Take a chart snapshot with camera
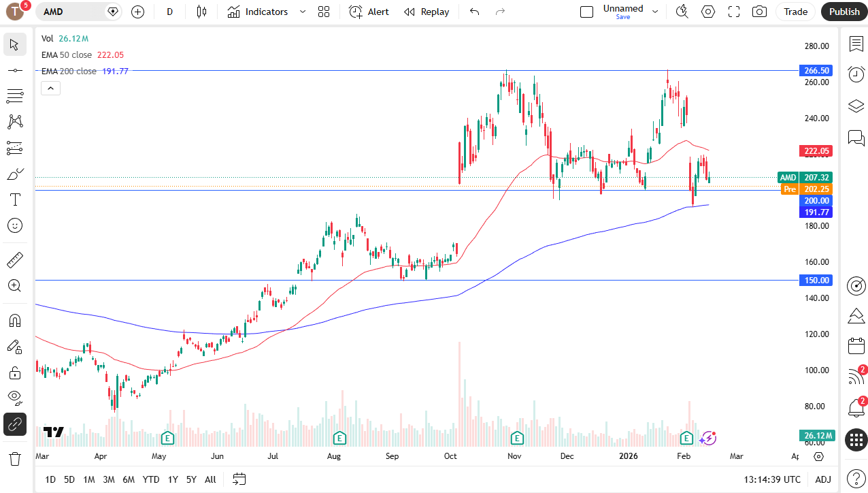 760,12
